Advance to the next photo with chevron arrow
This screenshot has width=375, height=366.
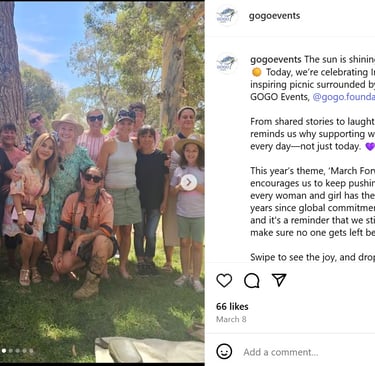(x=189, y=182)
